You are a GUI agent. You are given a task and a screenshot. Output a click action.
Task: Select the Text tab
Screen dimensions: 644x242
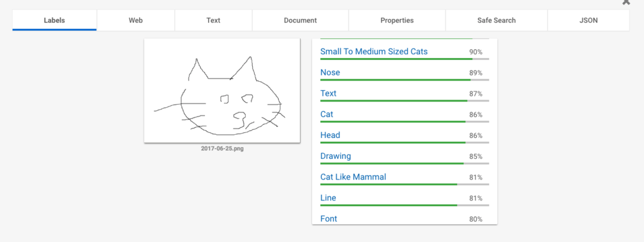tap(213, 20)
